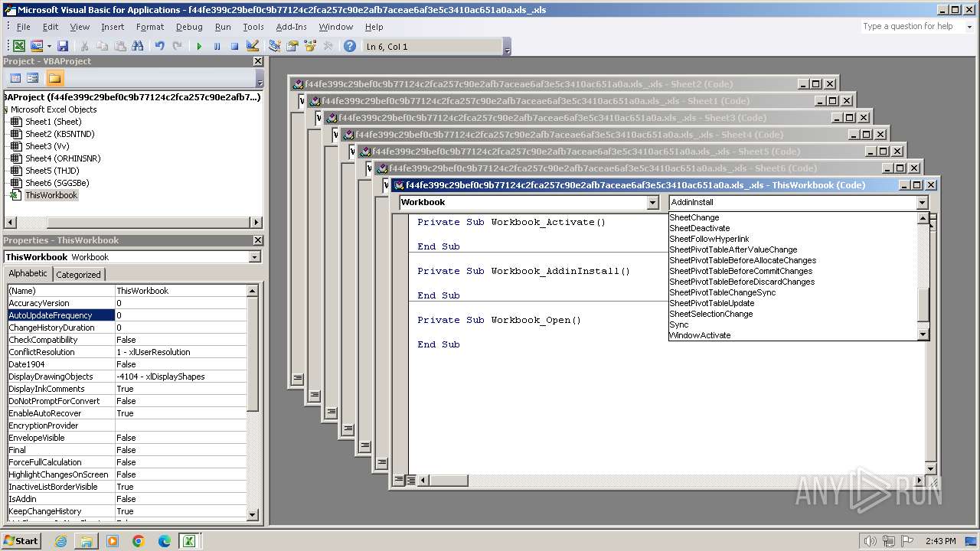The image size is (980, 551).
Task: Choose the Copy toolbar icon
Action: [102, 46]
